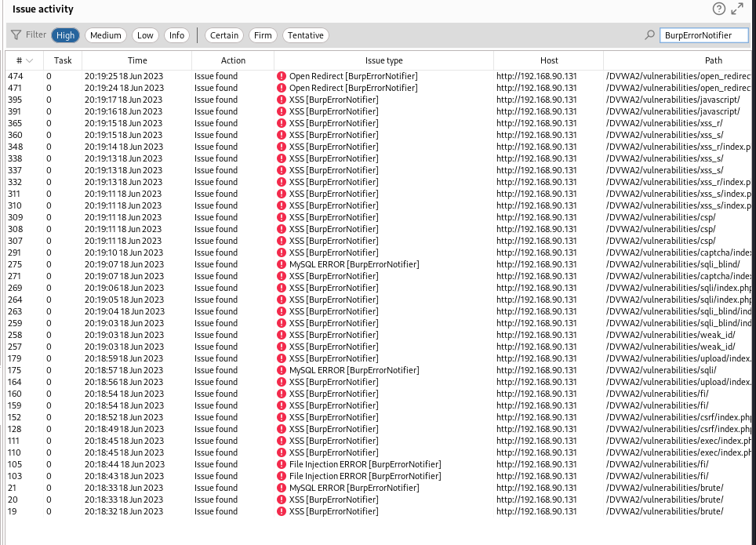Screen dimensions: 756x545
Task: Select XSS issue in row 111
Action: coord(333,441)
